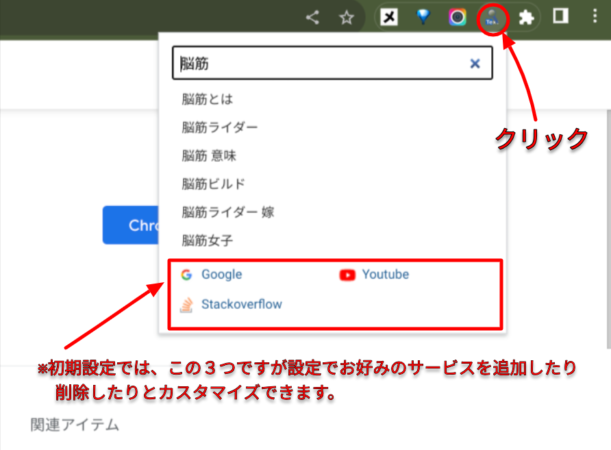This screenshot has width=611, height=450.
Task: Clear the search box with X
Action: (475, 63)
